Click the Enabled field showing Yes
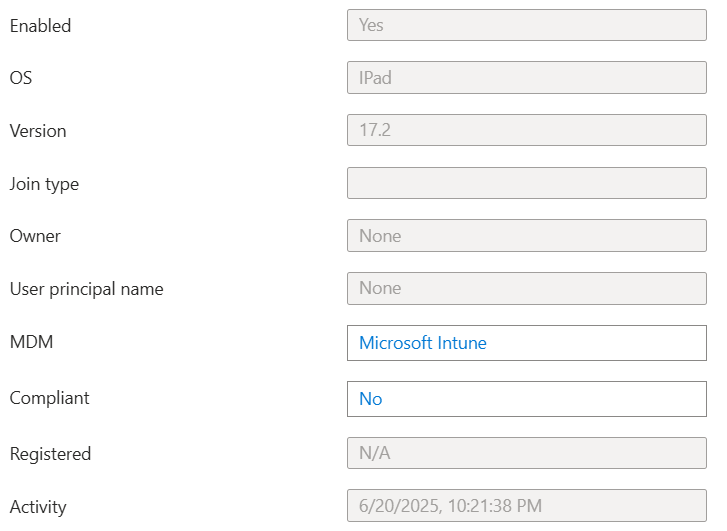The image size is (727, 531). click(x=526, y=25)
